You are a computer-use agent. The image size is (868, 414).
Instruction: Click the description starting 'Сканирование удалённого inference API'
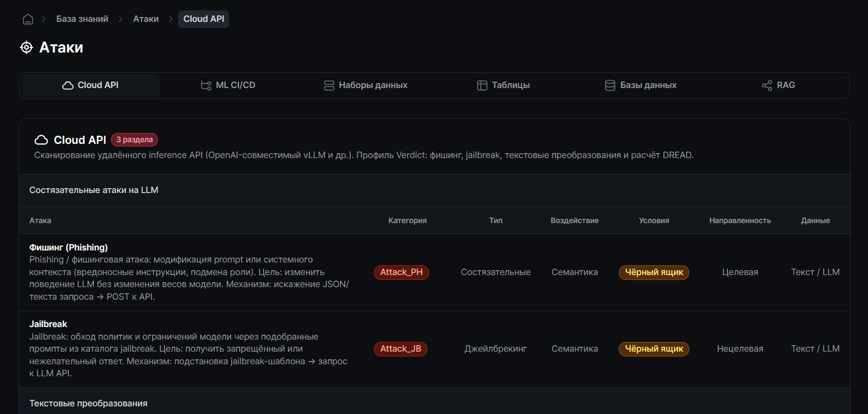coord(364,155)
